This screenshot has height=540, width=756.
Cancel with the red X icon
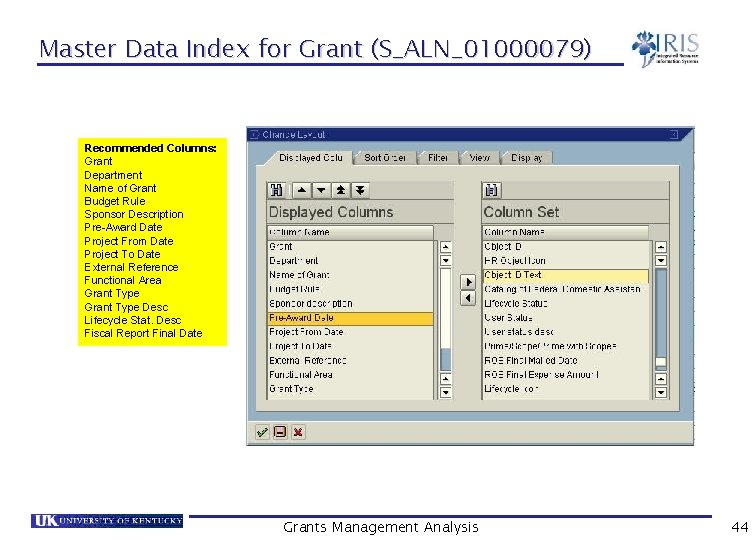298,432
